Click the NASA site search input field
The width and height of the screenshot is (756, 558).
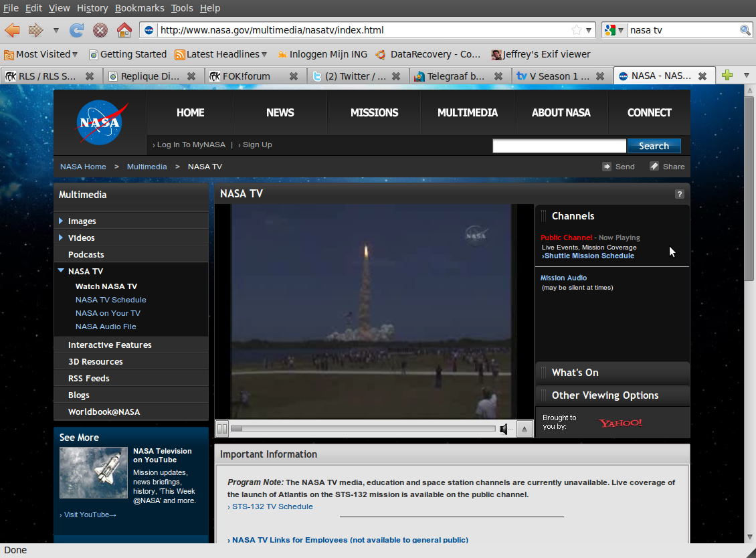click(x=559, y=146)
